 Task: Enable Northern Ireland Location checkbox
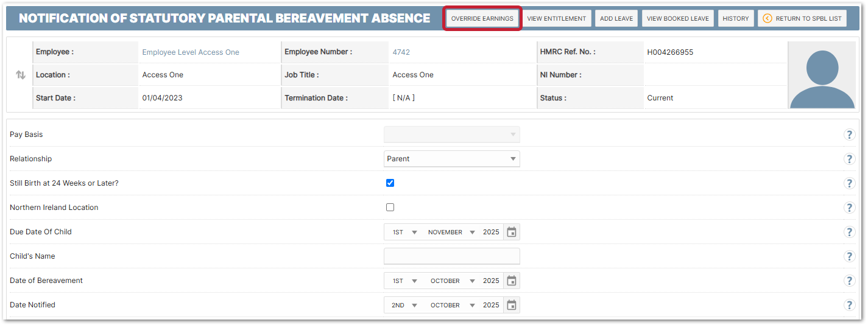point(390,208)
